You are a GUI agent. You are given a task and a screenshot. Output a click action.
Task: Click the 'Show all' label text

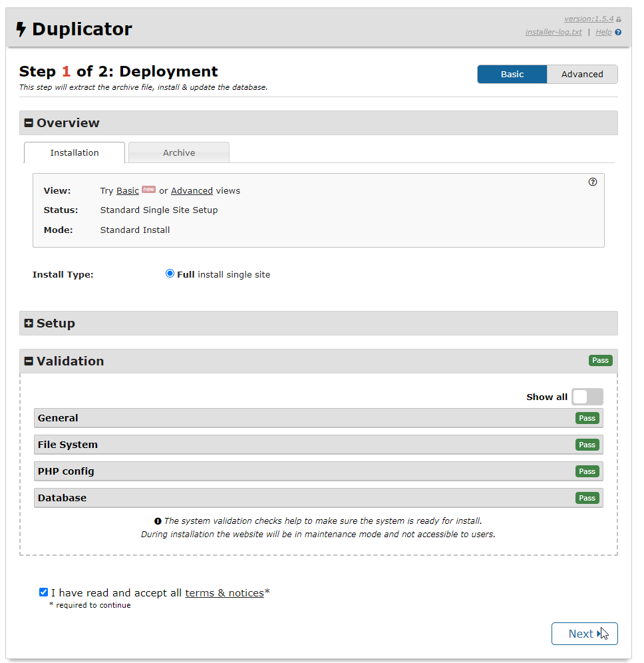click(x=547, y=397)
